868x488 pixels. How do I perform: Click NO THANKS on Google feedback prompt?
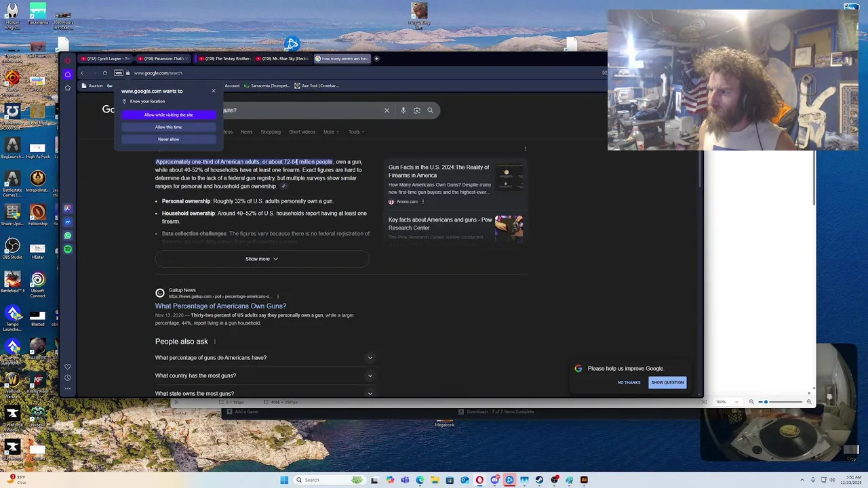click(629, 382)
